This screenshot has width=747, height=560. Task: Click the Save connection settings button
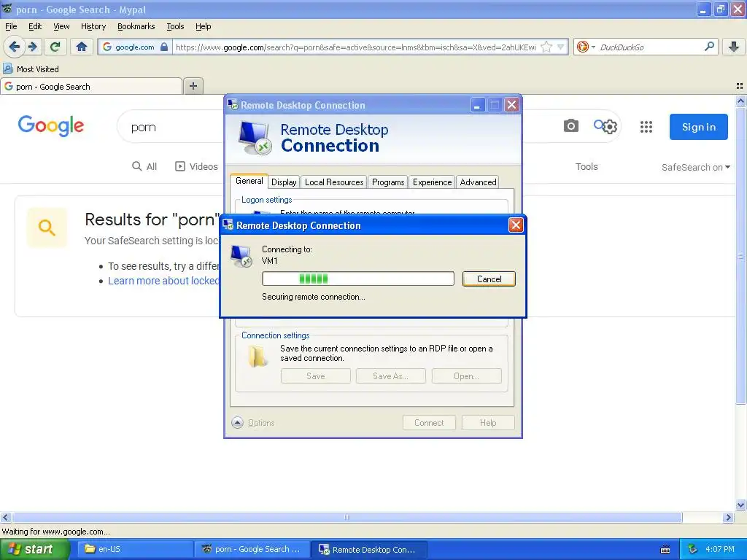tap(315, 376)
